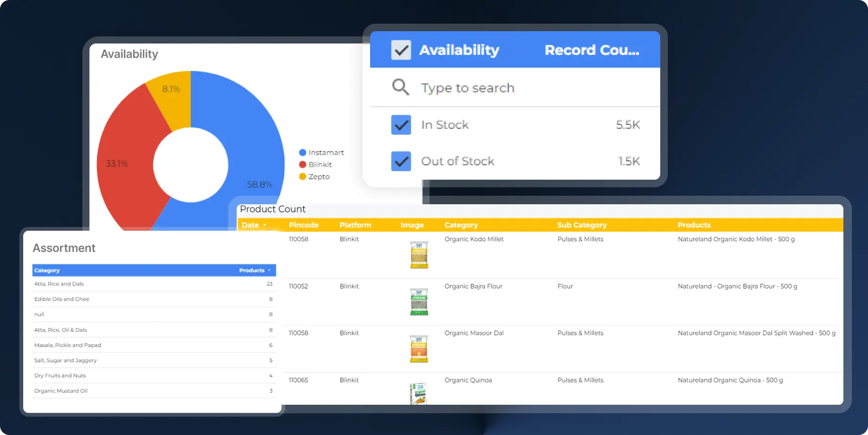The image size is (868, 435).
Task: Select Organic Mustard Oil row
Action: 154,391
